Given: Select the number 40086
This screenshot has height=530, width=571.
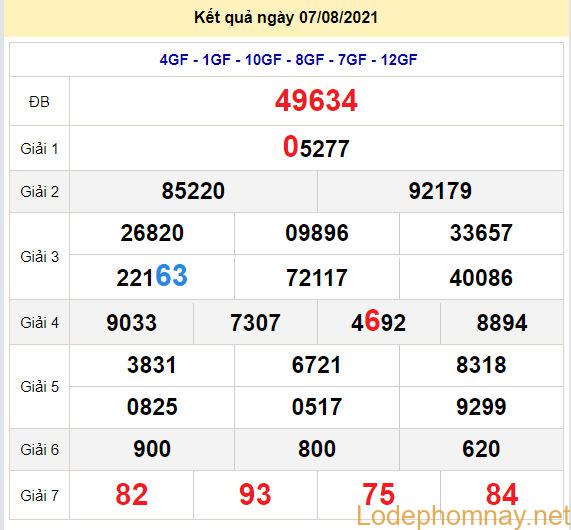Looking at the screenshot, I should pyautogui.click(x=481, y=278).
